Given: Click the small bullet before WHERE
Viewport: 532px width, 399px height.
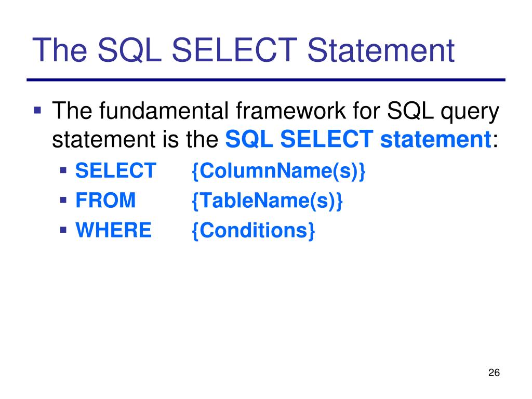Looking at the screenshot, I should coord(63,230).
